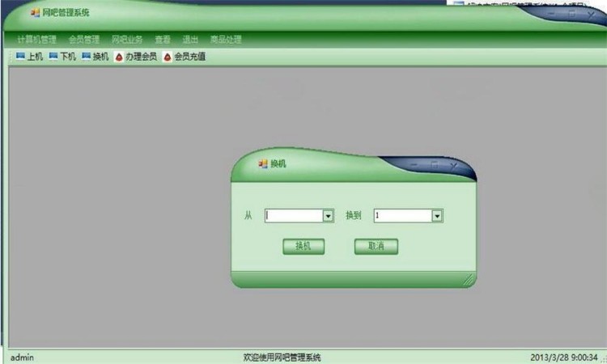The image size is (607, 364).
Task: Expand the 从 combo box dropdown arrow
Action: (328, 216)
